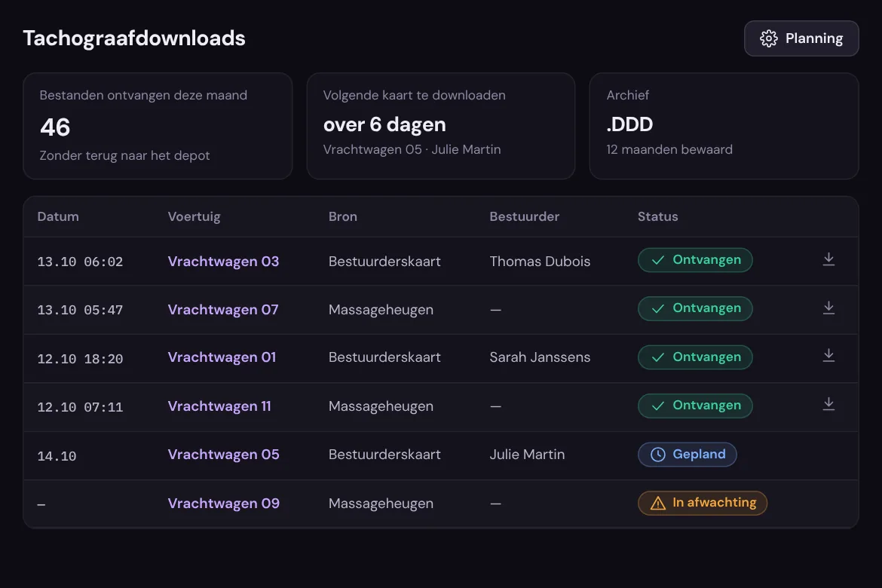Click the '46' files count
The image size is (882, 588).
coord(55,127)
